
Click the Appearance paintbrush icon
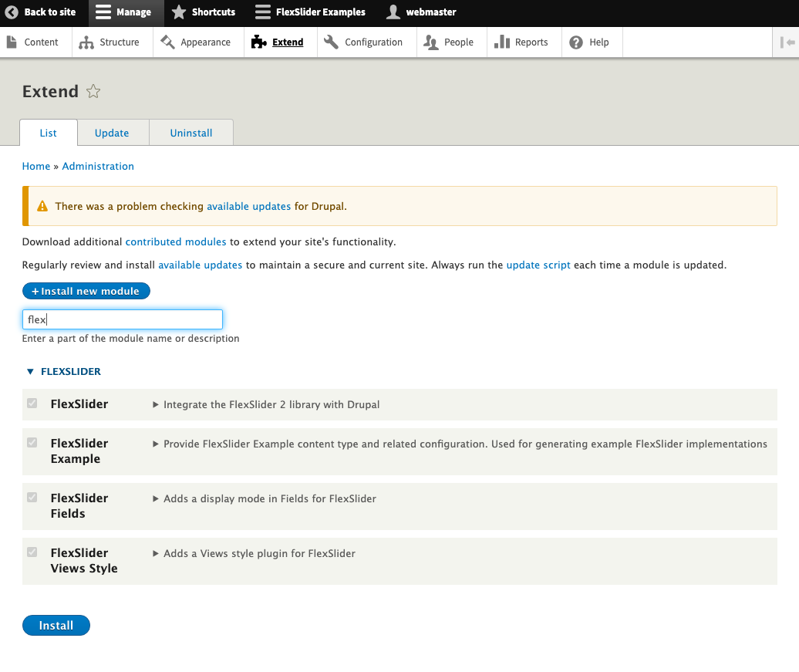167,42
